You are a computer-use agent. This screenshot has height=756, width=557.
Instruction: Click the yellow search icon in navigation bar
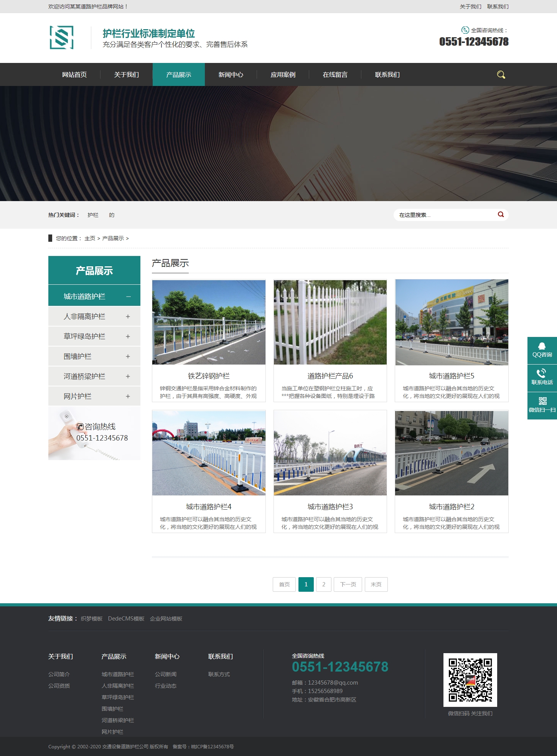point(501,74)
